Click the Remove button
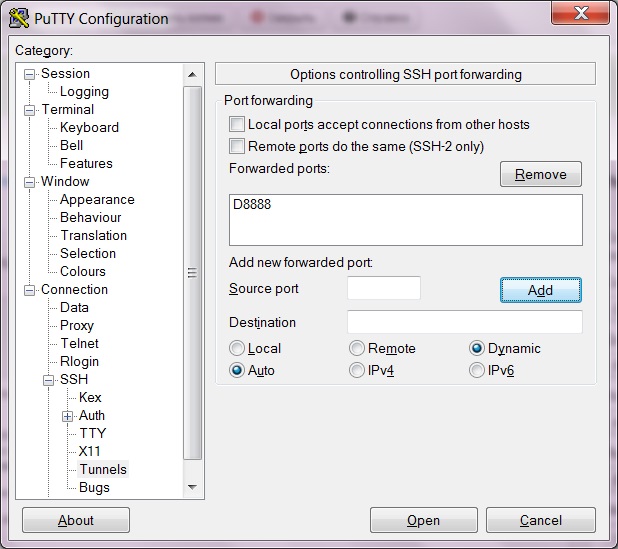Image resolution: width=618 pixels, height=549 pixels. coord(541,174)
